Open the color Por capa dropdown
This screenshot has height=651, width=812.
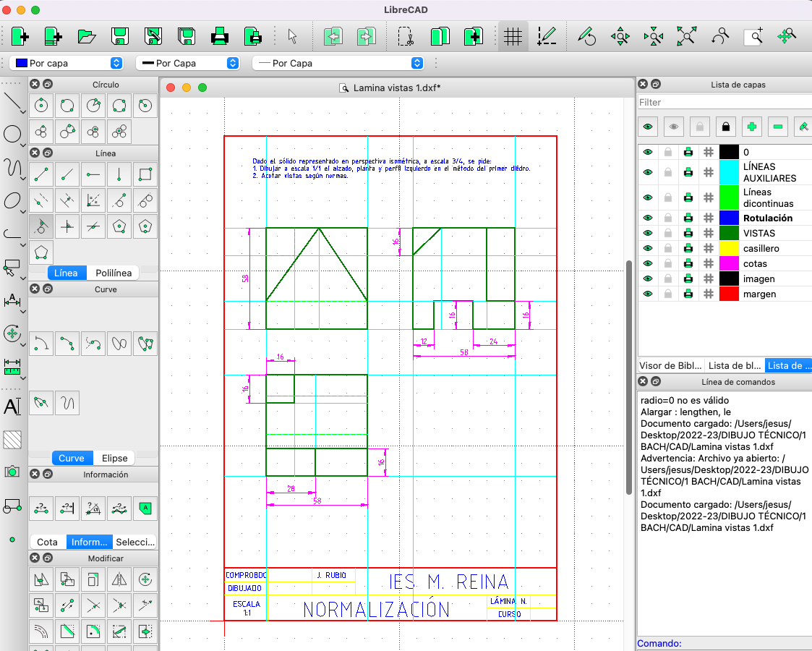[67, 63]
